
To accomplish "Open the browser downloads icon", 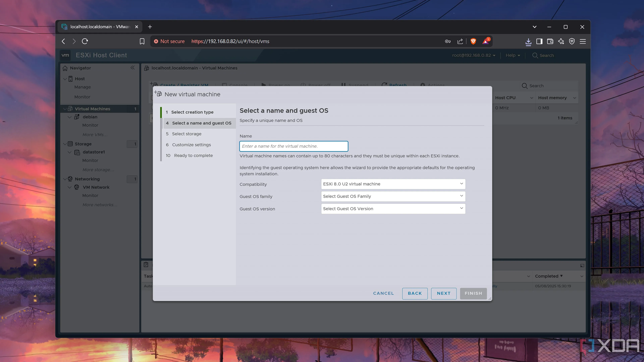I will point(528,41).
